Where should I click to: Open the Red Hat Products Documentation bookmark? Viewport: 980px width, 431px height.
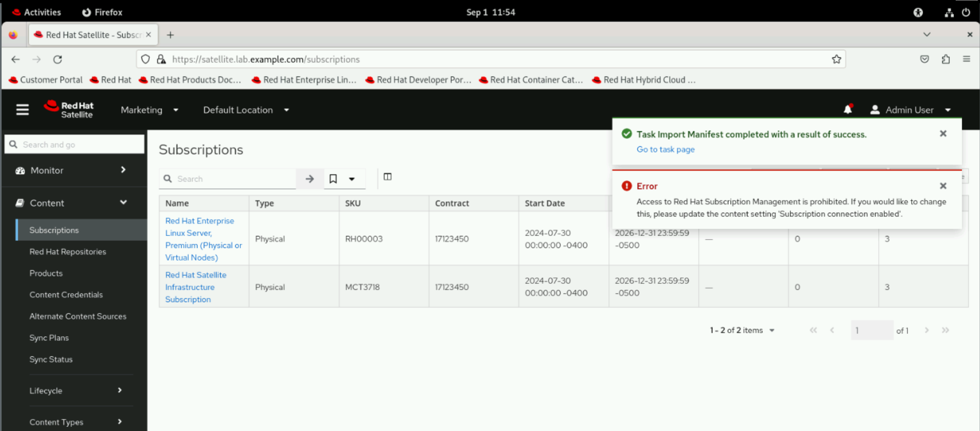190,80
